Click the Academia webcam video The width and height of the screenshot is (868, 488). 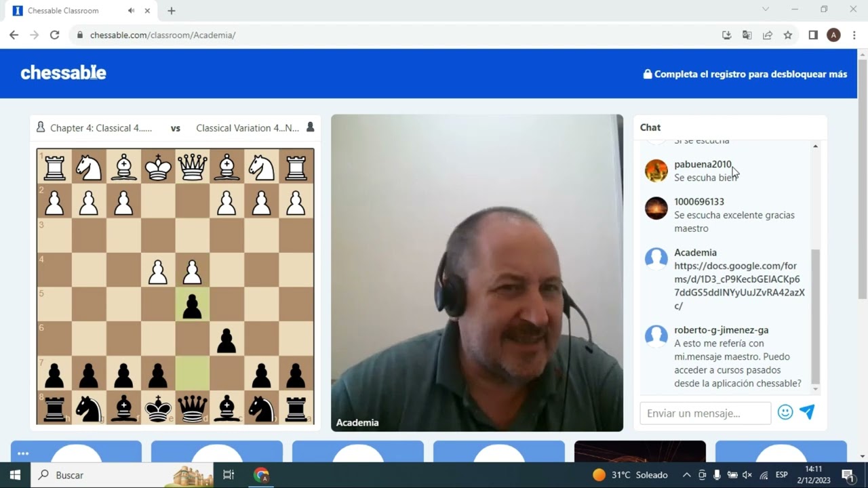[477, 272]
